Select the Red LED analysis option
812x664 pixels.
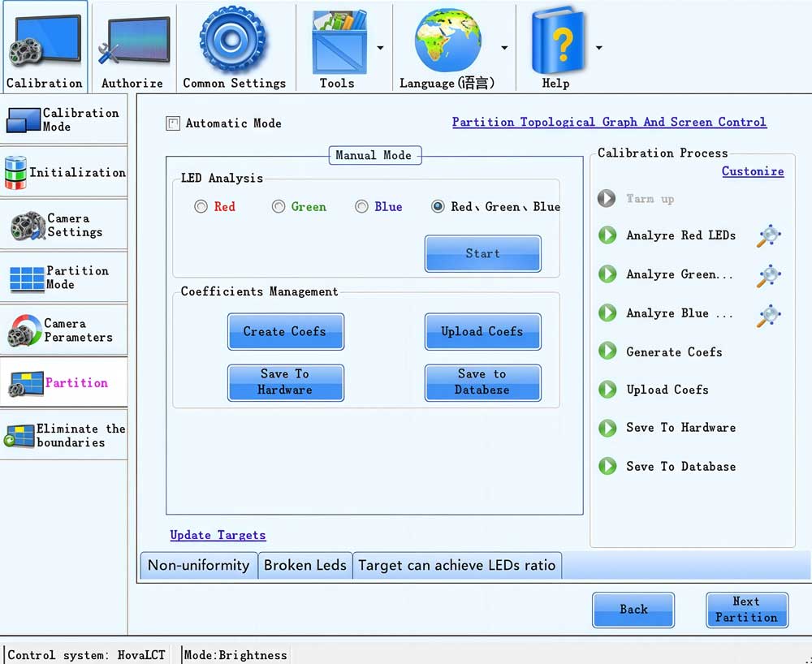(201, 206)
